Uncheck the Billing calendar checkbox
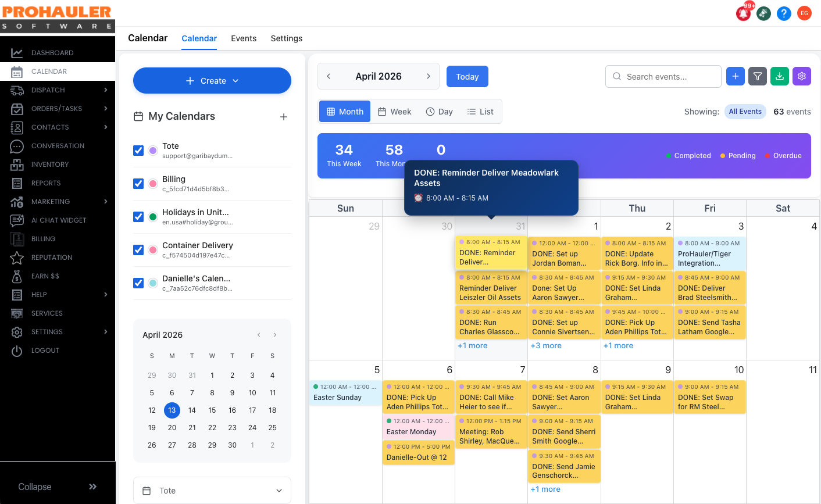The image size is (821, 504). click(138, 184)
